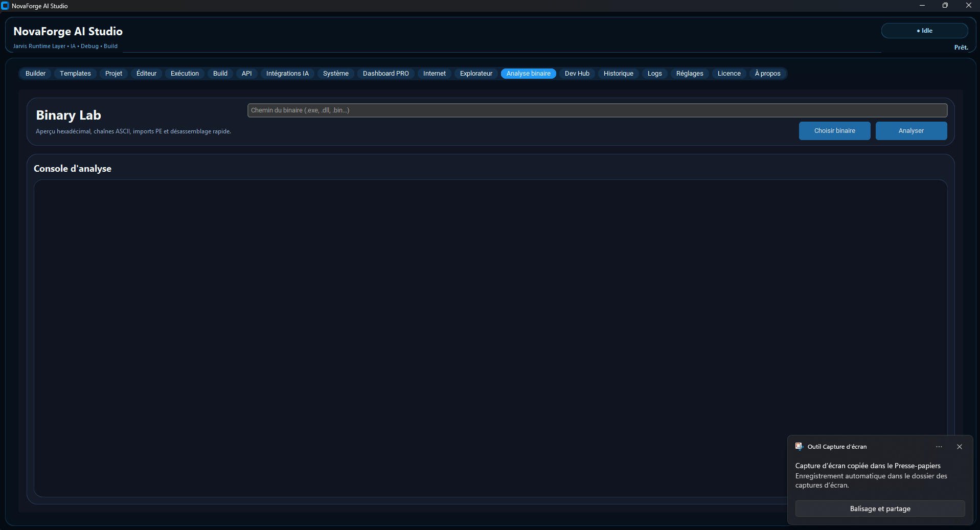Open the Dashboard PRO tab

coord(386,74)
